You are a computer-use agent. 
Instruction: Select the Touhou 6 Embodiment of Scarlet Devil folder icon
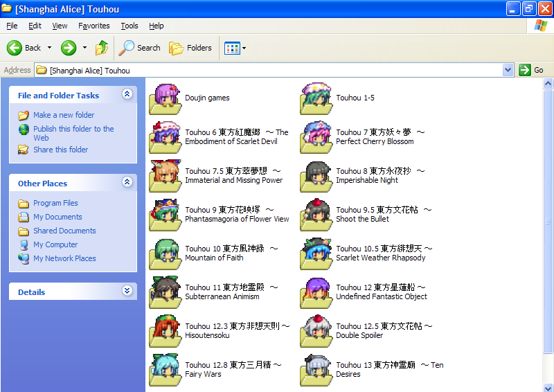click(166, 137)
